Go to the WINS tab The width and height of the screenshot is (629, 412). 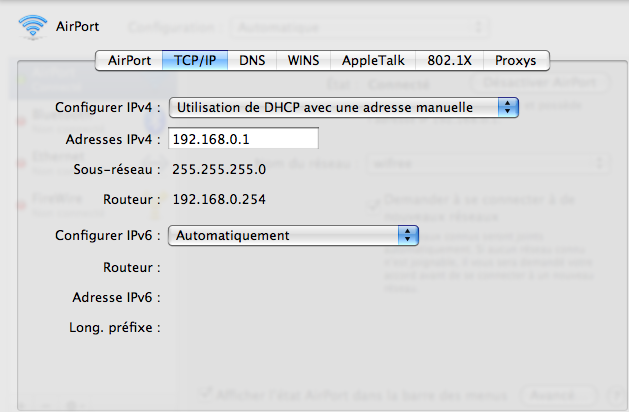pos(303,61)
